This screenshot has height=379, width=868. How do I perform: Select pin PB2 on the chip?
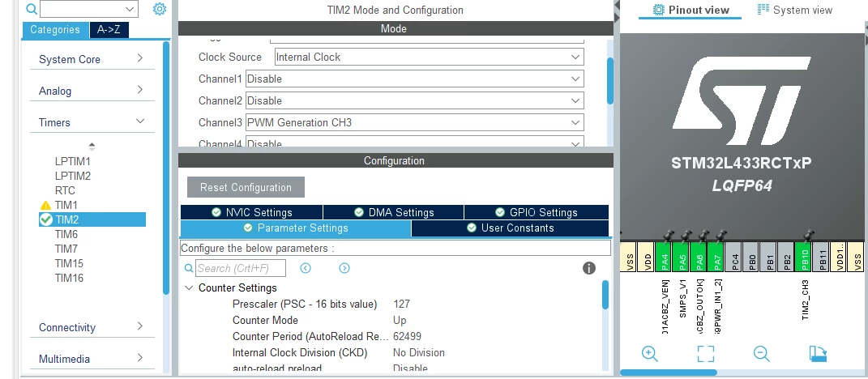787,257
